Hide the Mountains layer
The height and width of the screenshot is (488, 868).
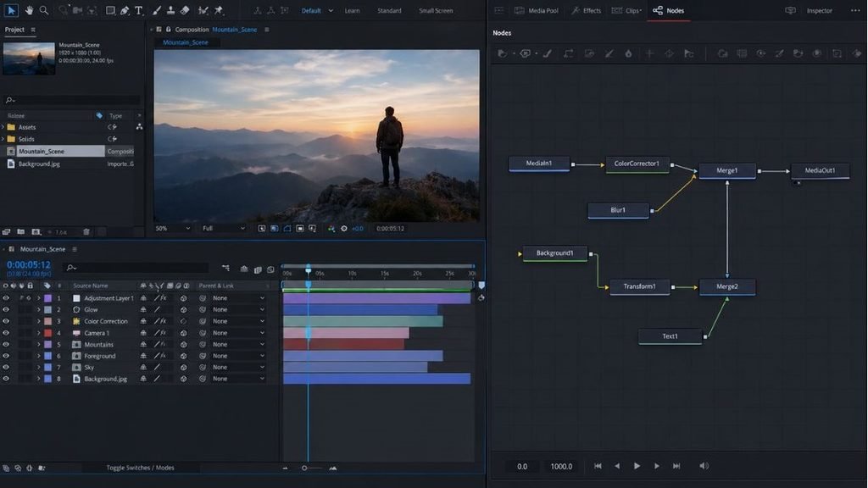pos(6,344)
